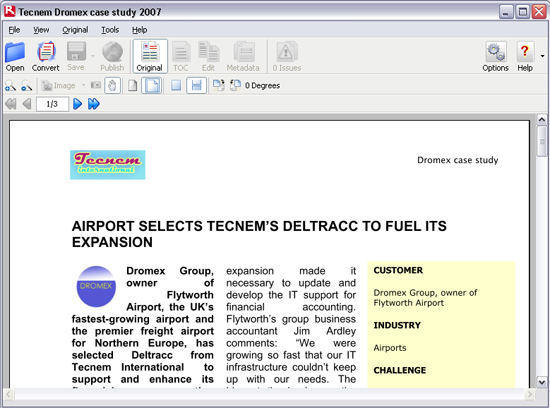Viewport: 550px width, 408px height.
Task: Click the Image tool button
Action: tap(59, 86)
